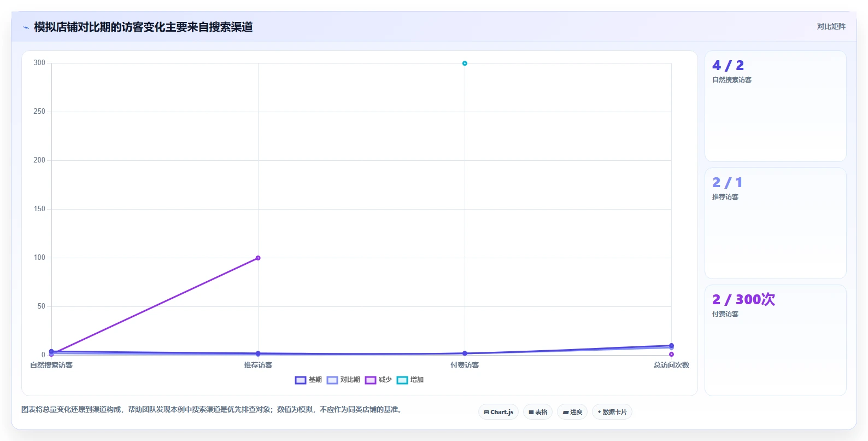The image size is (868, 441).
Task: Click the 数据卡片 tag chip
Action: 612,412
